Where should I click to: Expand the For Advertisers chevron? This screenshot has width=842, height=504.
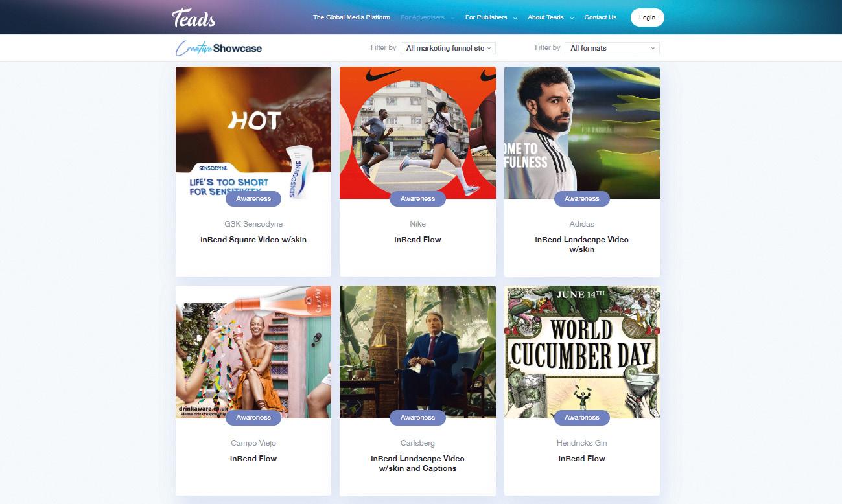click(452, 18)
